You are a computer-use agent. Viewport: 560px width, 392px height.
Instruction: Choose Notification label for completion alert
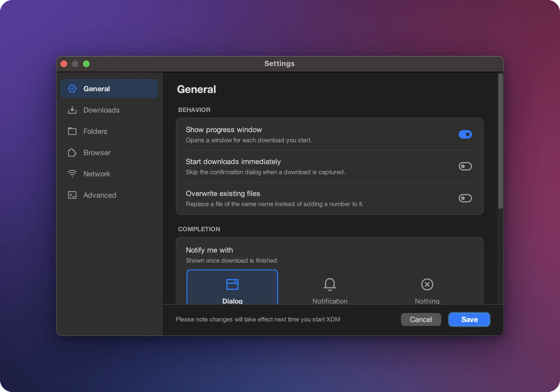tap(330, 301)
